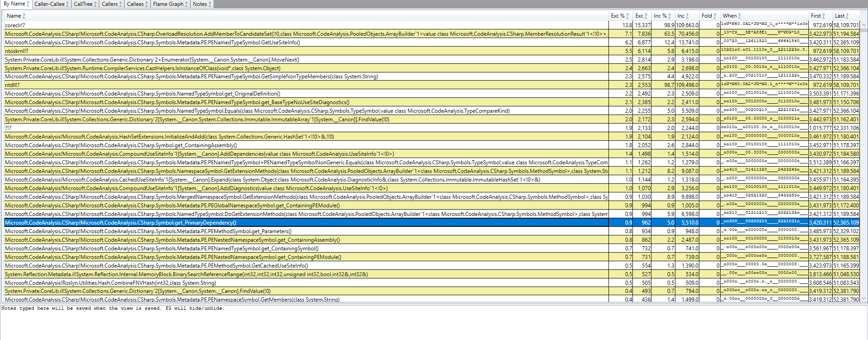Sort by the Exc % column header
Image resolution: width=868 pixels, height=340 pixels.
point(618,16)
